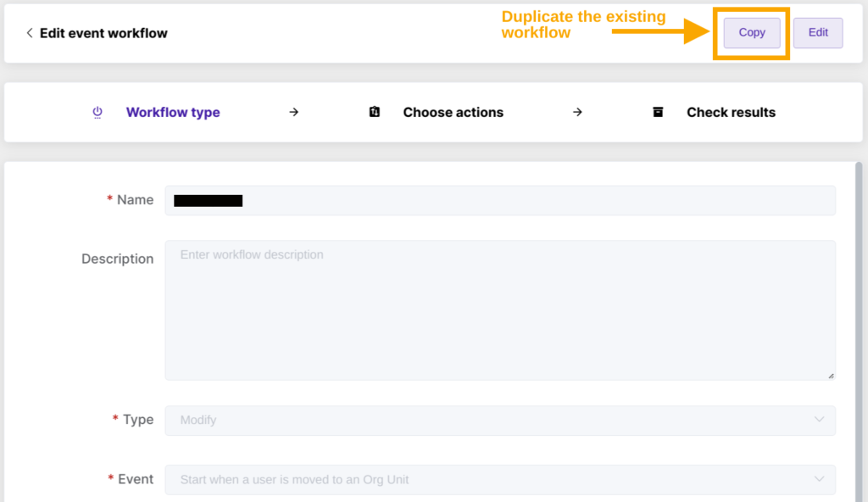Click into the Description text area

point(500,310)
